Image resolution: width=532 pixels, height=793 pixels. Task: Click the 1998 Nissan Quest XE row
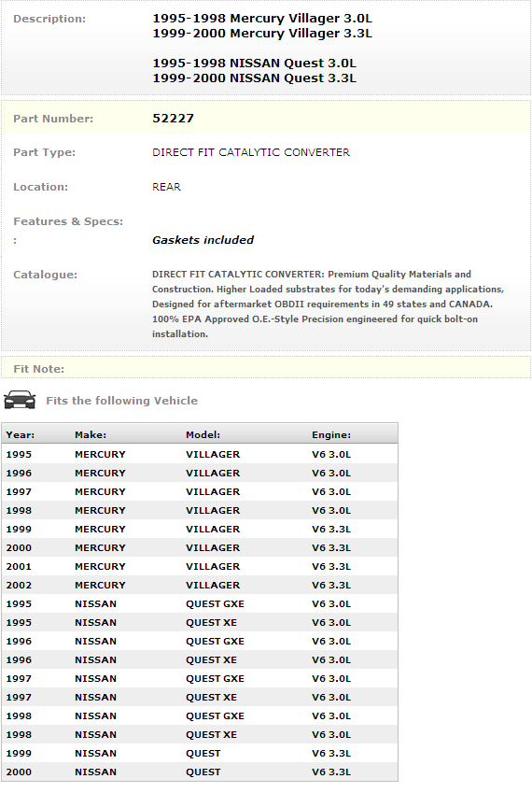[200, 735]
